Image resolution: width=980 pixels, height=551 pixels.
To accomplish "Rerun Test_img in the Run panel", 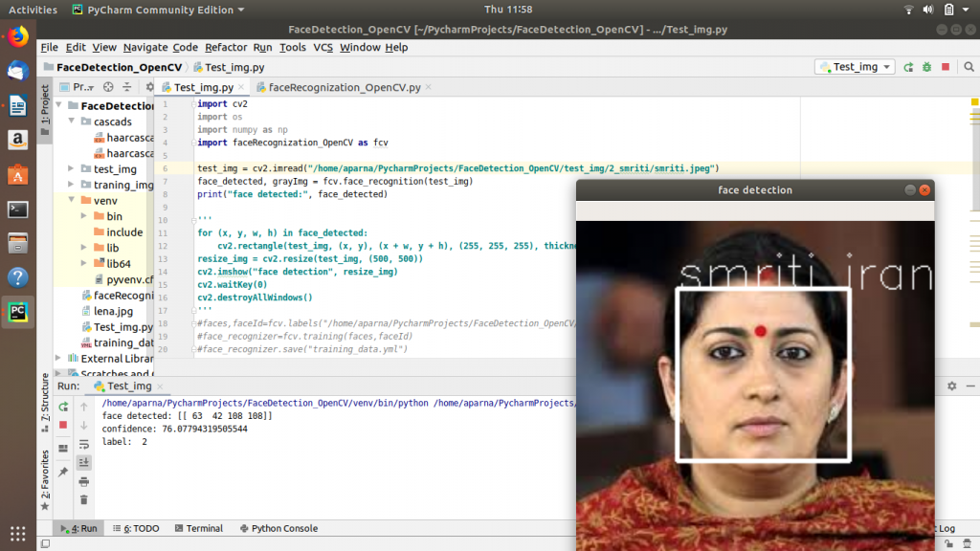I will (x=63, y=407).
